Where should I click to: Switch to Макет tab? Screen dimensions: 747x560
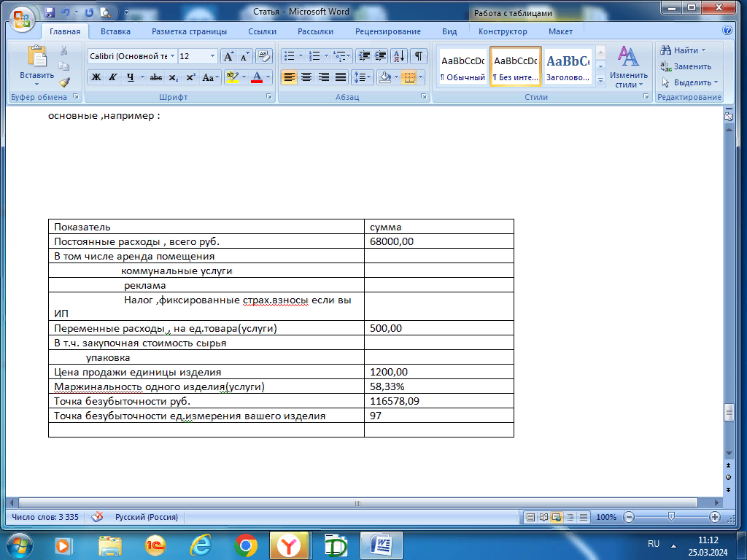click(560, 31)
